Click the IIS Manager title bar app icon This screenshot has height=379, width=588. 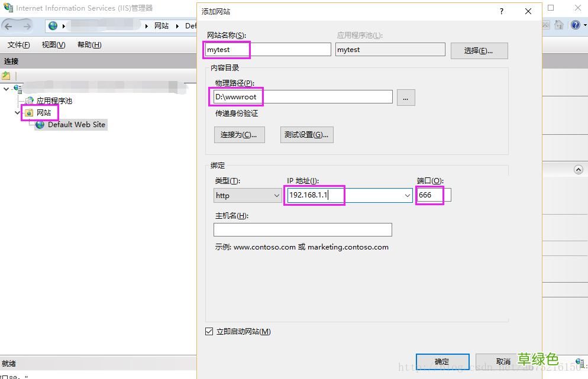[8, 8]
